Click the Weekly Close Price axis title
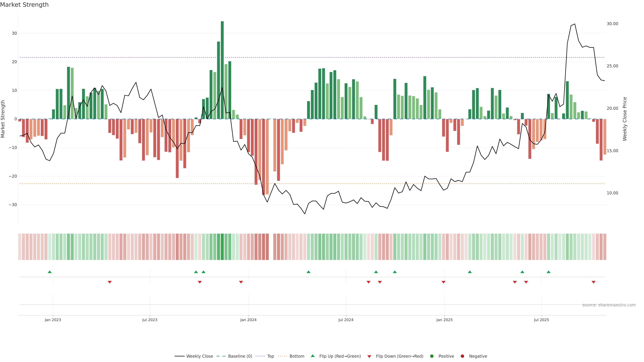644x362 pixels. [625, 119]
